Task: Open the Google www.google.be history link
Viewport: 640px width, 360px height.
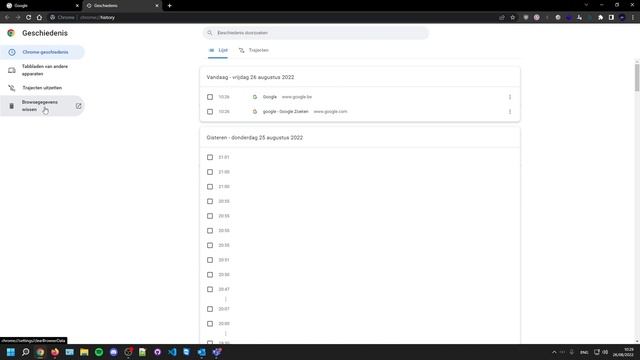Action: pos(270,97)
